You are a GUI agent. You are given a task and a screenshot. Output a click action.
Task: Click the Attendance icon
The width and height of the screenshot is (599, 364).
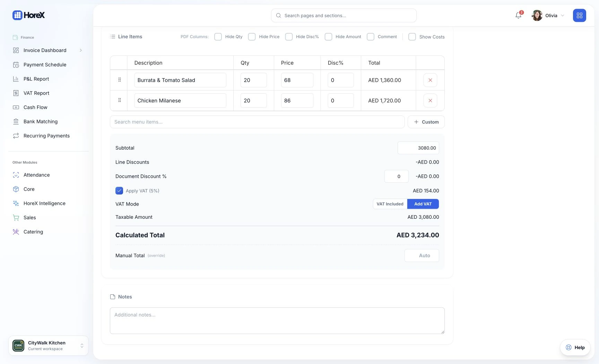16,175
